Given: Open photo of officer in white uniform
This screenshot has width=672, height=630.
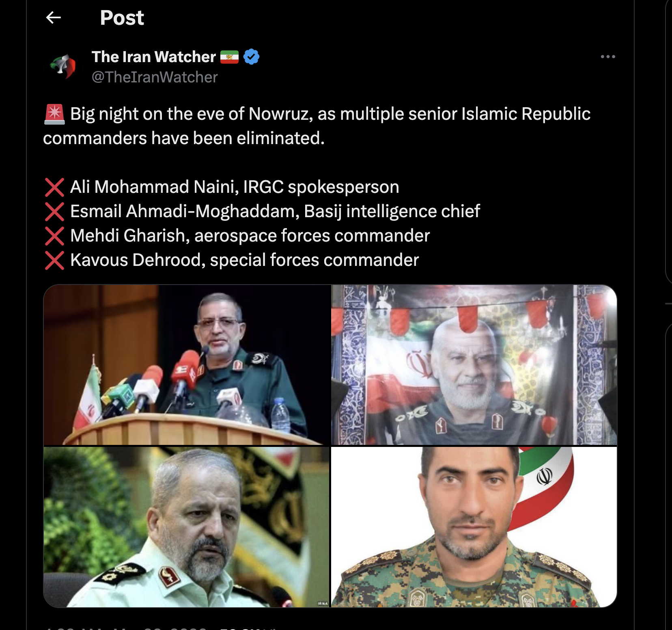Looking at the screenshot, I should point(186,527).
